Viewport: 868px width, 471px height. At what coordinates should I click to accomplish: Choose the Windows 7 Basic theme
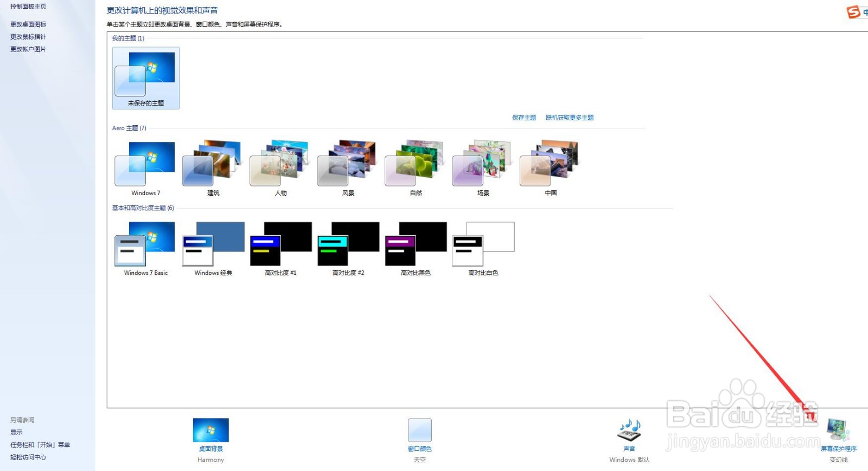(145, 248)
